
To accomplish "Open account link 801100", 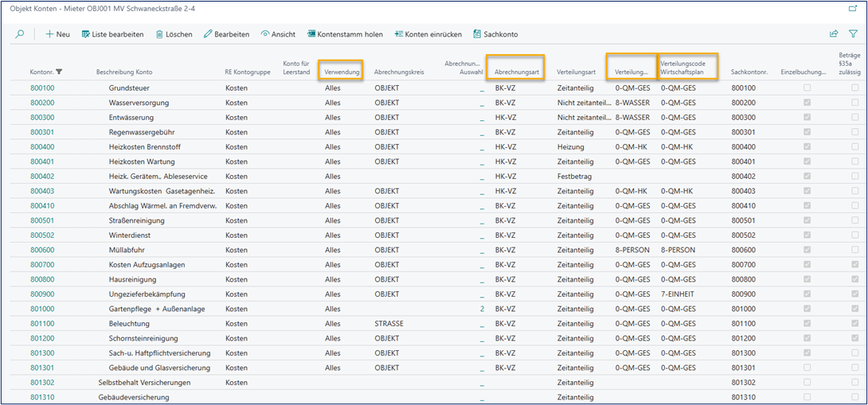I will [x=42, y=323].
